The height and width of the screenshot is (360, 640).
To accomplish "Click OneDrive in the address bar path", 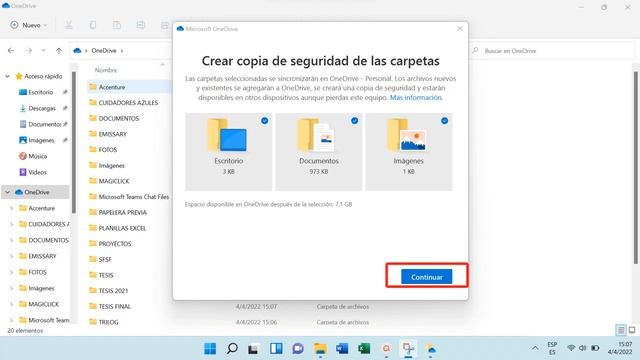I will pos(104,51).
